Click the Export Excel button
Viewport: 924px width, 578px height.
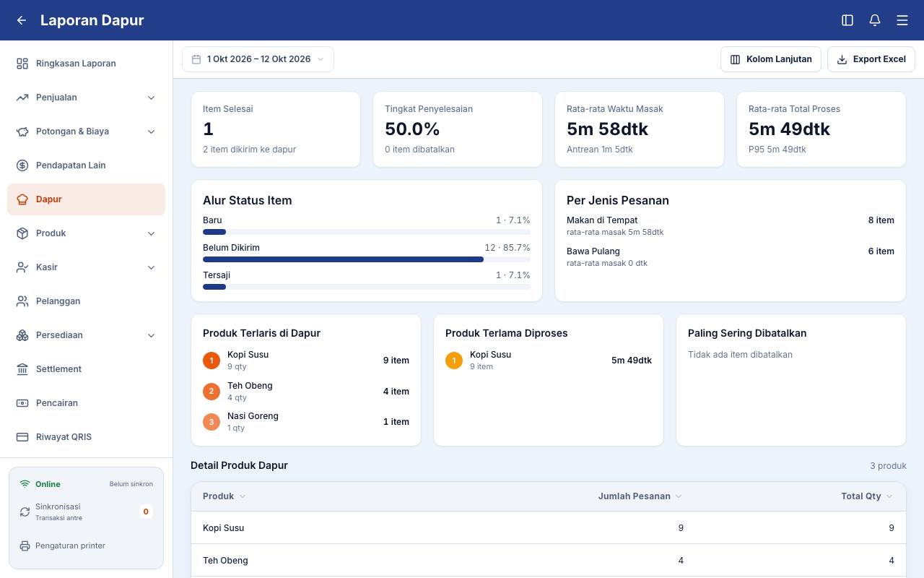coord(871,59)
